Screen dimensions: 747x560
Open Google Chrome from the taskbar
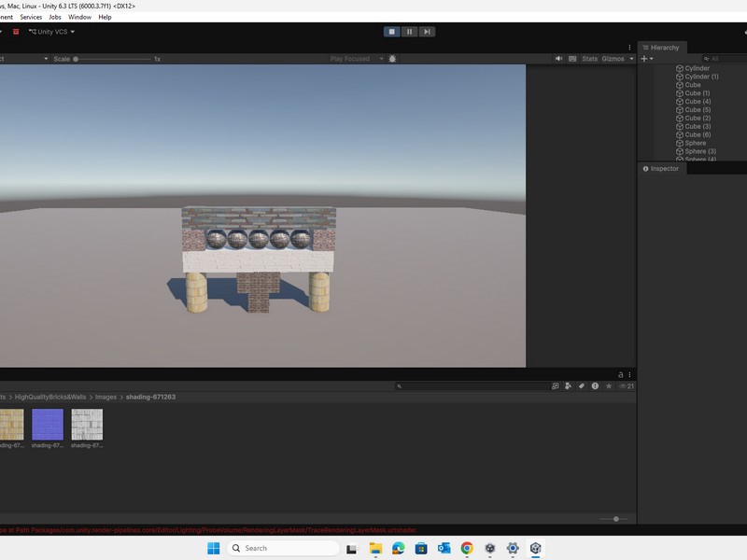[467, 548]
